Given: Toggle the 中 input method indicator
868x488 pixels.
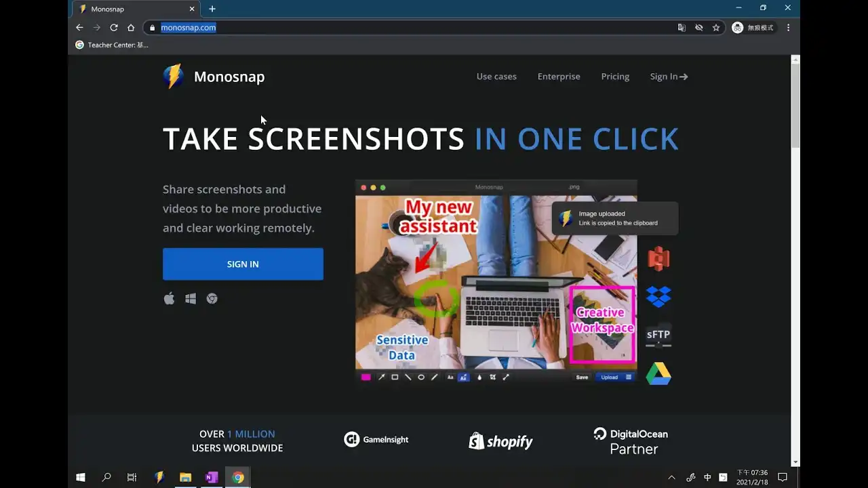Looking at the screenshot, I should point(707,477).
